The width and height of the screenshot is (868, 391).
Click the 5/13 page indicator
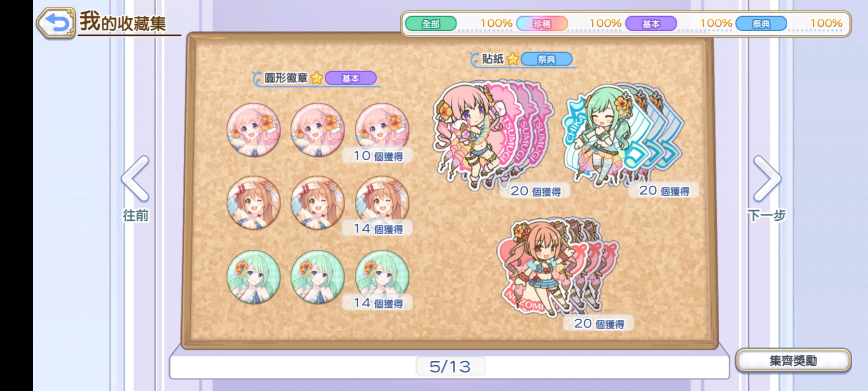click(450, 367)
